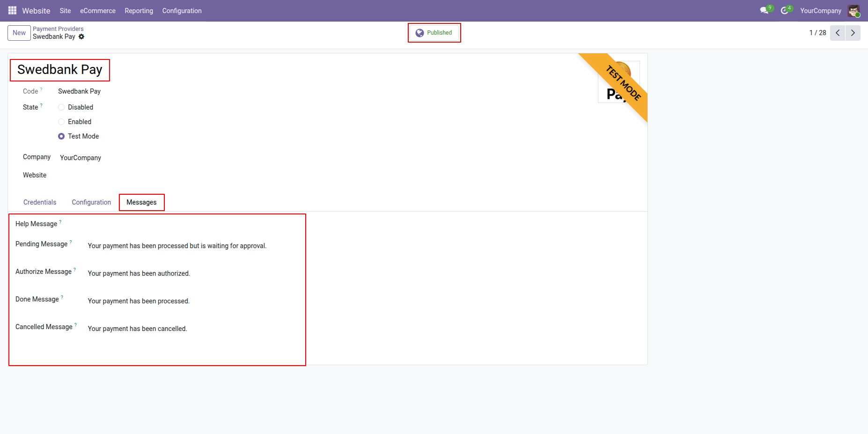The image size is (868, 434).
Task: Open the Configuration menu in top bar
Action: [x=182, y=11]
